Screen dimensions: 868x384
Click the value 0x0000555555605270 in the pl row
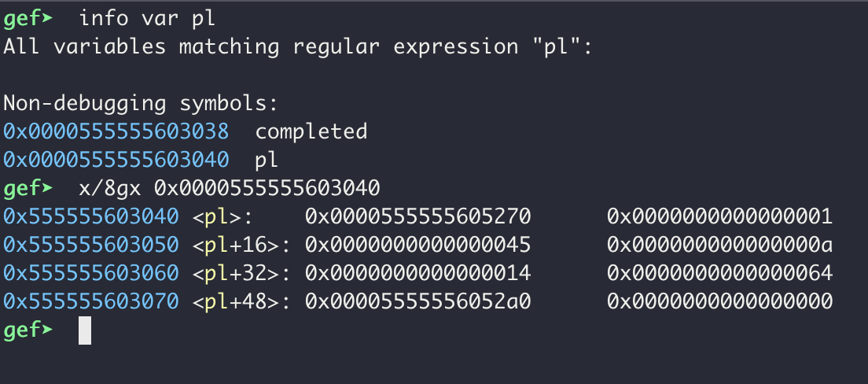coord(418,216)
